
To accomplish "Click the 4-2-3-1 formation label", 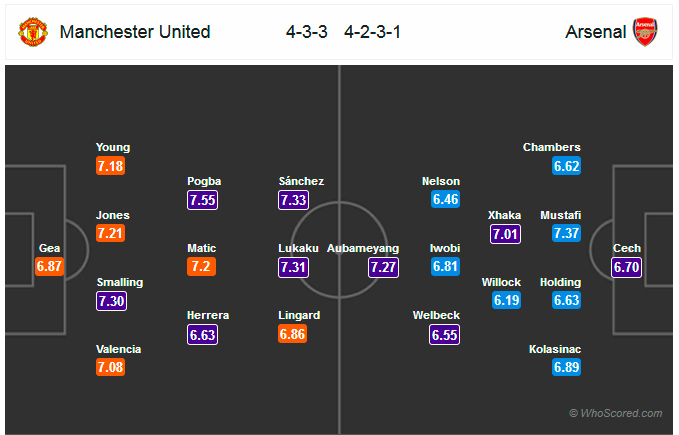I will [372, 32].
